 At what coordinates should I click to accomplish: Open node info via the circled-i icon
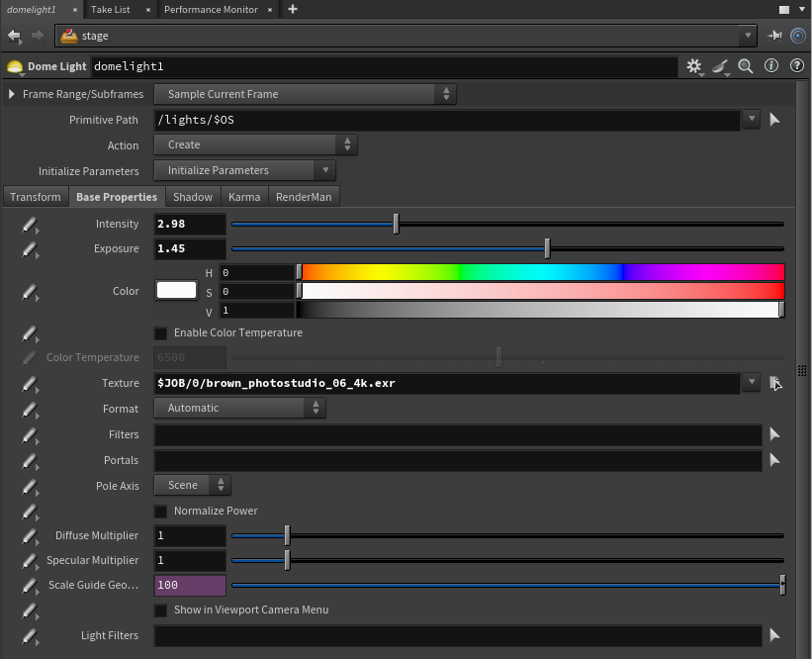tap(770, 66)
